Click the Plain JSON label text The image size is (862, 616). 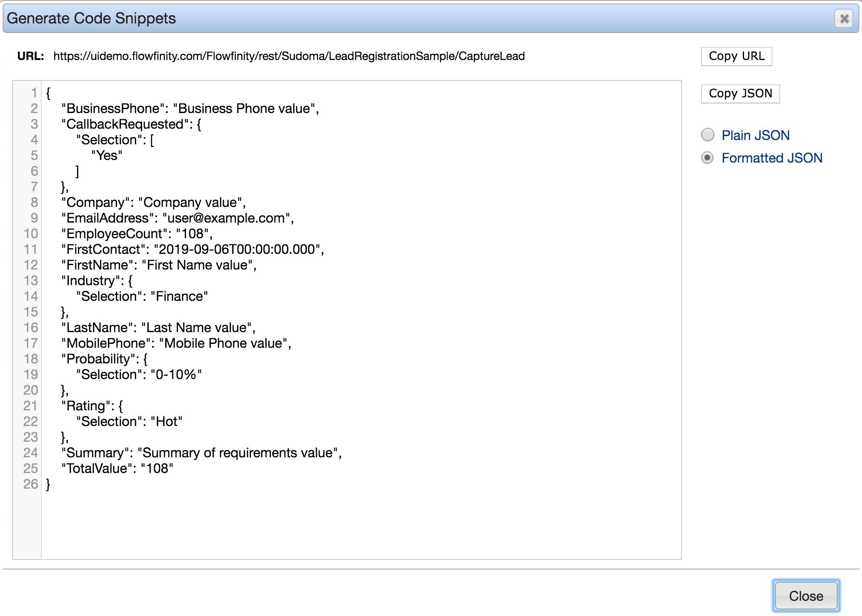point(755,135)
